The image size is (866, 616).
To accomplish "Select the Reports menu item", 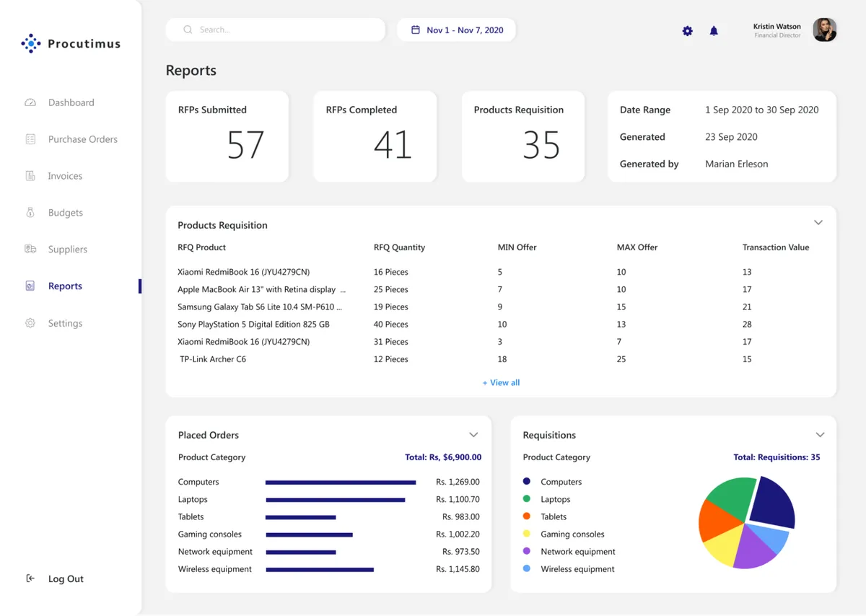I will click(x=65, y=286).
